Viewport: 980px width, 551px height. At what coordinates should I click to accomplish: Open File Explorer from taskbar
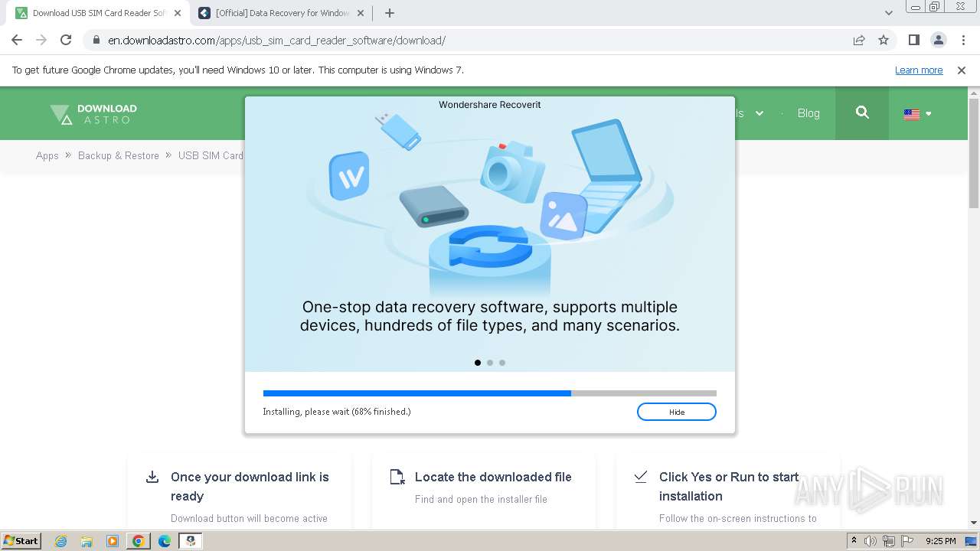pyautogui.click(x=87, y=541)
